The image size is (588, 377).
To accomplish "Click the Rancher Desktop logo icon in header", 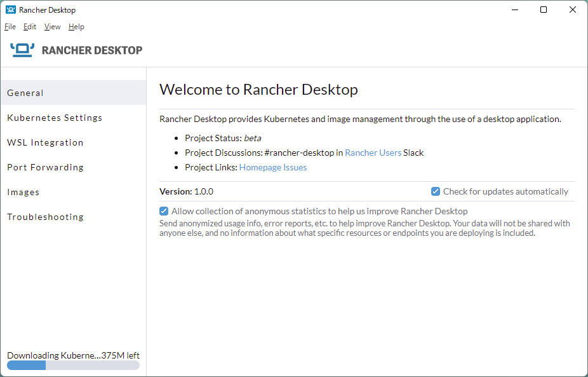I will tap(22, 50).
